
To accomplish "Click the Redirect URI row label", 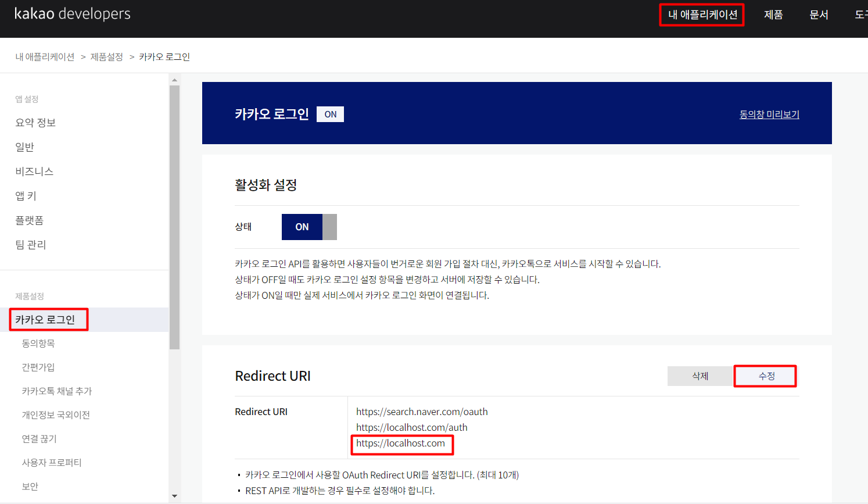I will coord(261,412).
